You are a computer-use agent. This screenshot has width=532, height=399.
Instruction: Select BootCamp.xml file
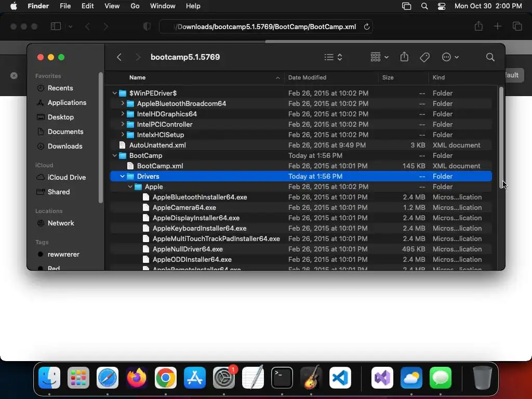[x=301, y=166]
